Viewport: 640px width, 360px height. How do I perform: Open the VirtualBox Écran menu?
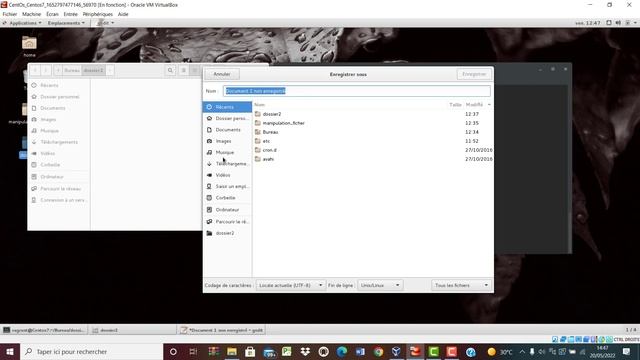[52, 14]
